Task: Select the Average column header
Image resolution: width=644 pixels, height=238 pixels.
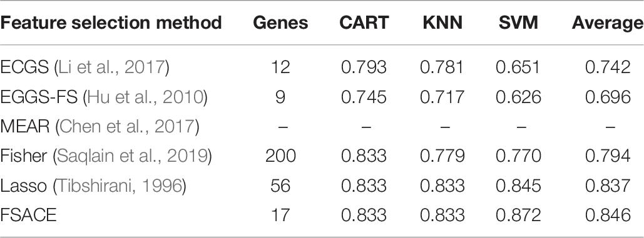Action: (x=608, y=24)
